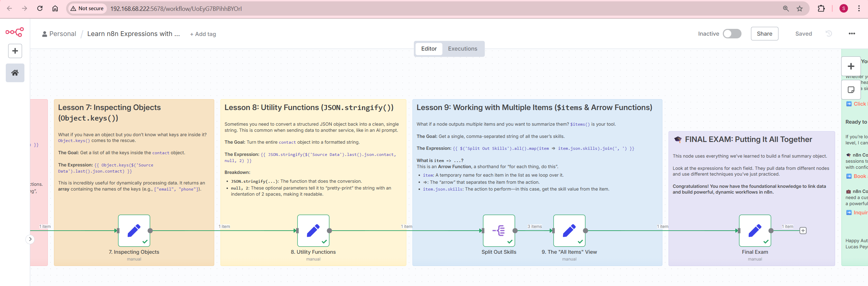The image size is (868, 286).
Task: Click the '3 items' connection label
Action: point(535,227)
